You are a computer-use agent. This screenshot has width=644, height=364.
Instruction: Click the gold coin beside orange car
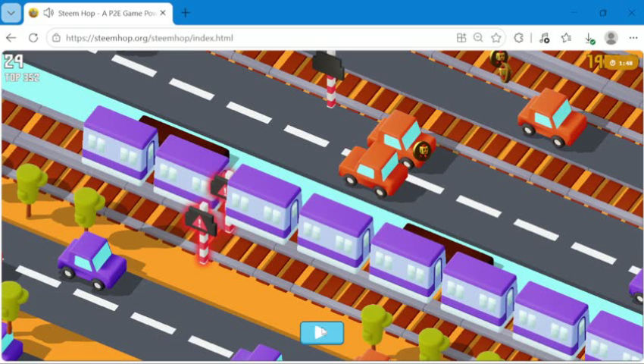[x=422, y=151]
